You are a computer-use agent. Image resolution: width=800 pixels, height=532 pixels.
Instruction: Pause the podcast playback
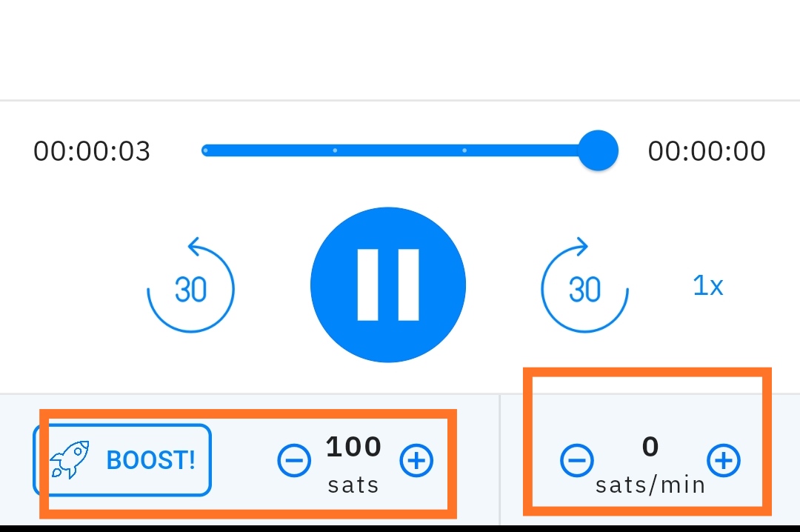pos(388,285)
